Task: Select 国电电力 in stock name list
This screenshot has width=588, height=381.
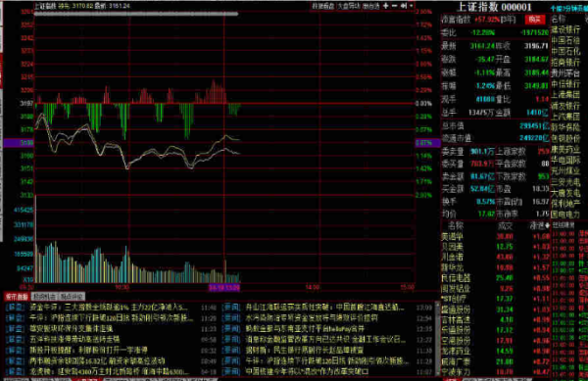Action: [x=565, y=214]
